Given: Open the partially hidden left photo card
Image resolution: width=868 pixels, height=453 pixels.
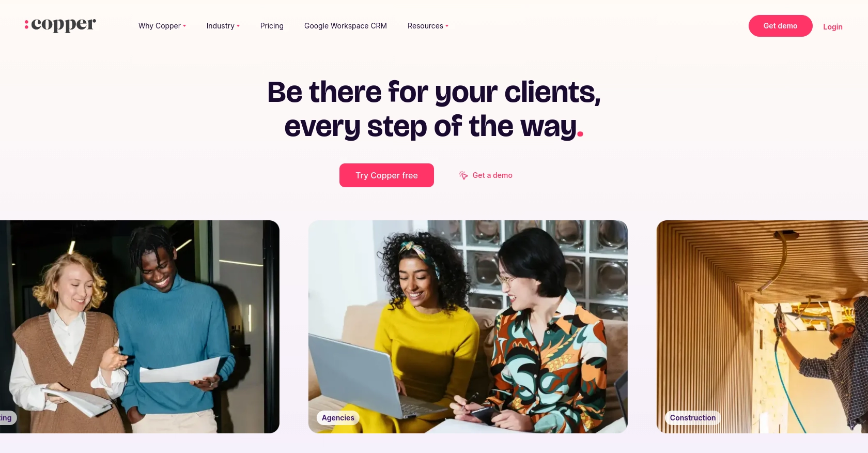Looking at the screenshot, I should click(139, 327).
